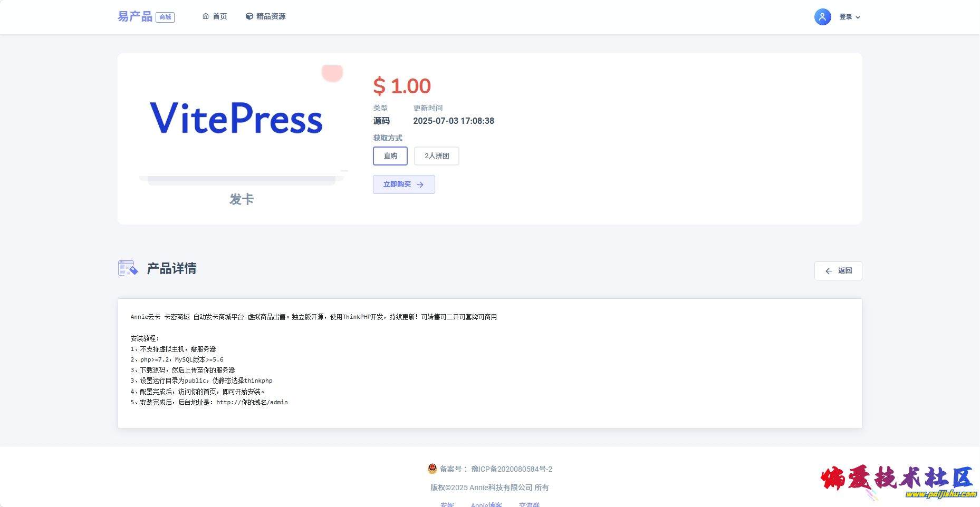Select the 直购 purchase option
The image size is (980, 507).
pyautogui.click(x=390, y=156)
